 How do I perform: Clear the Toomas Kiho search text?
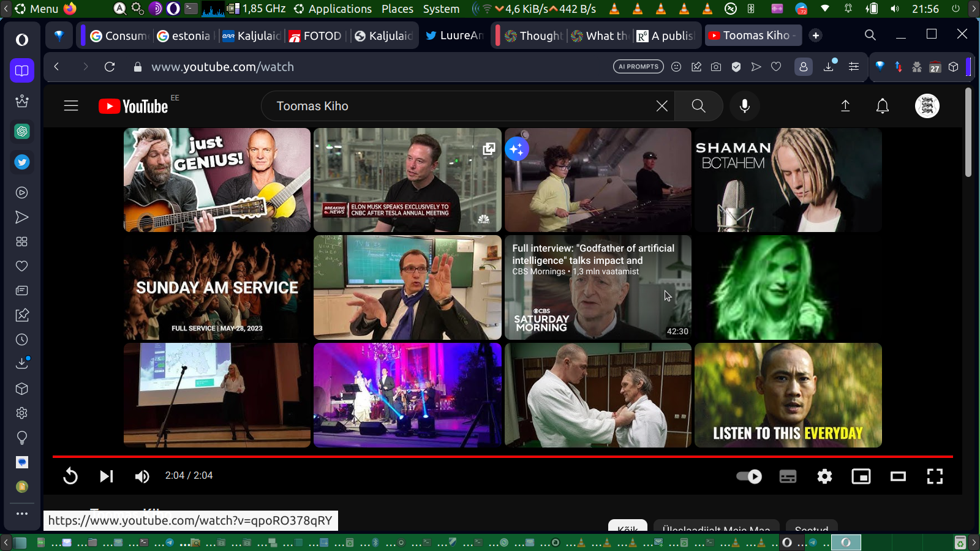click(661, 106)
